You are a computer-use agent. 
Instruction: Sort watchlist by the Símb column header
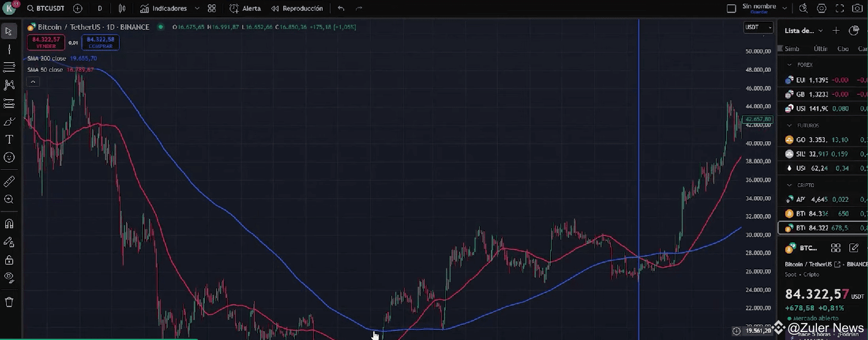(792, 48)
